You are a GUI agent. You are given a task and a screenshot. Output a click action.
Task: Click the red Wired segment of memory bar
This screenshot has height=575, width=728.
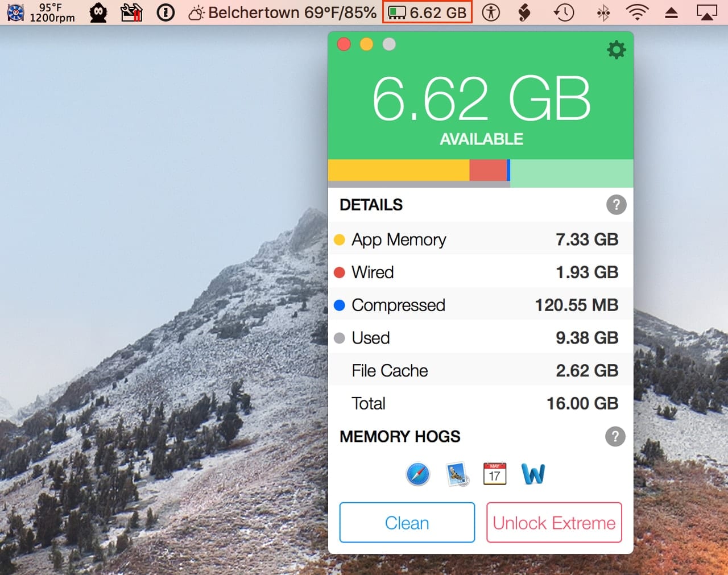point(487,170)
